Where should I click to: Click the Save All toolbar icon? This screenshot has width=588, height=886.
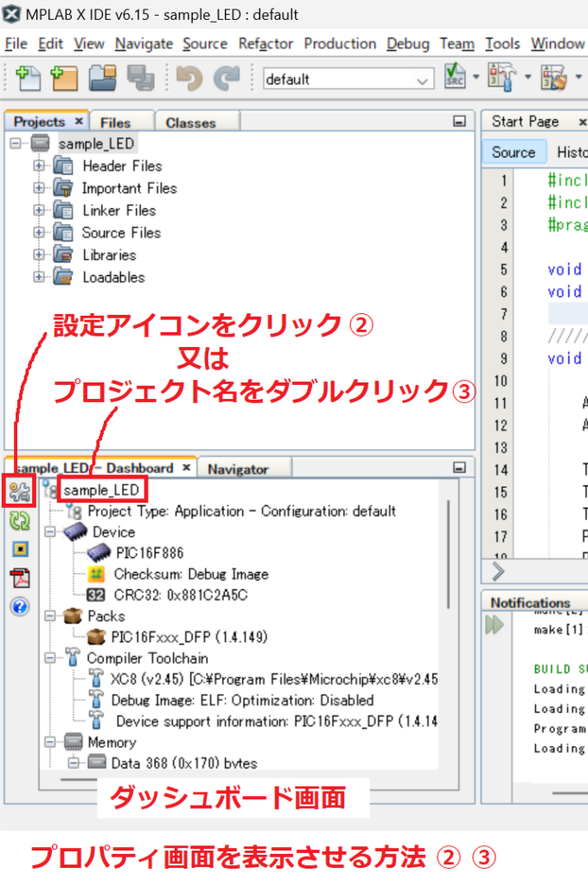141,77
